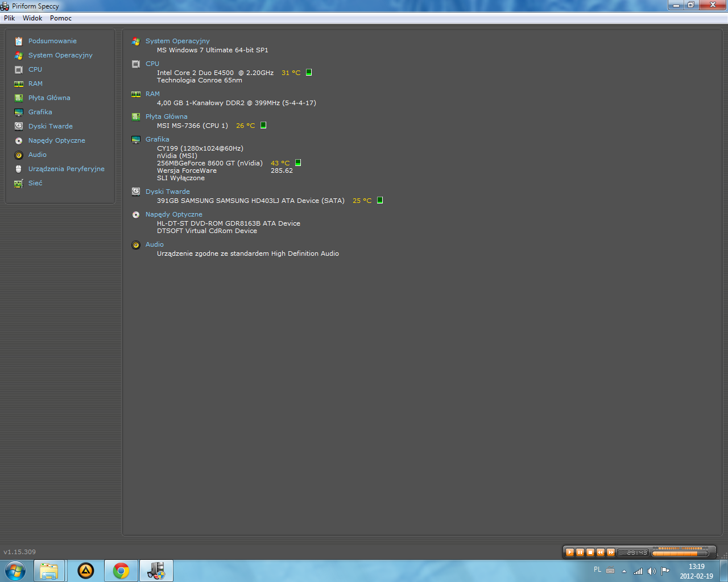Select the SLI Wyłączone line
The height and width of the screenshot is (582, 728).
point(181,178)
